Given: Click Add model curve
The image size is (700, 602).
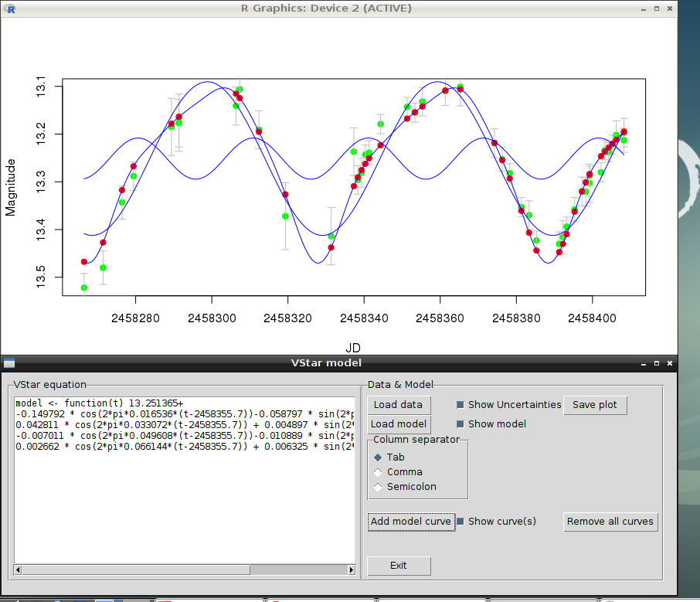Looking at the screenshot, I should coord(410,522).
